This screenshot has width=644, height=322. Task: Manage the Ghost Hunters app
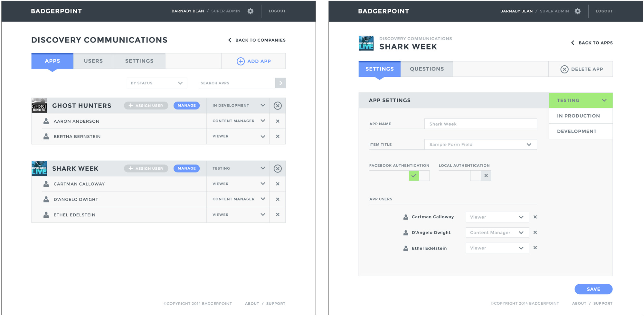point(186,106)
